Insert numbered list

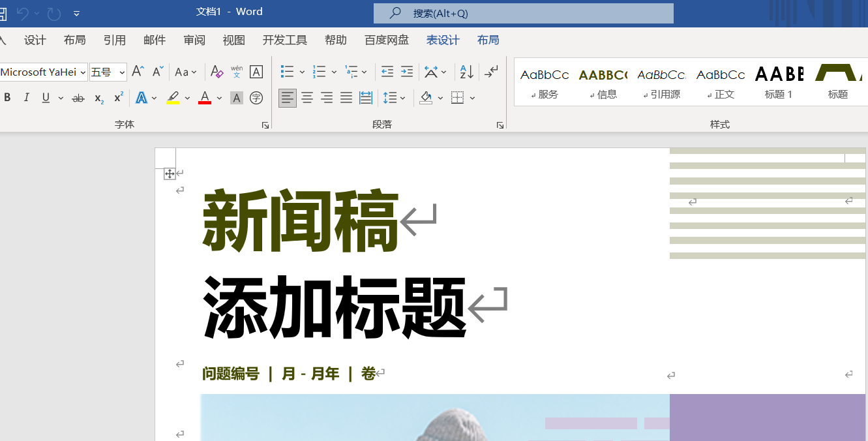(x=319, y=72)
